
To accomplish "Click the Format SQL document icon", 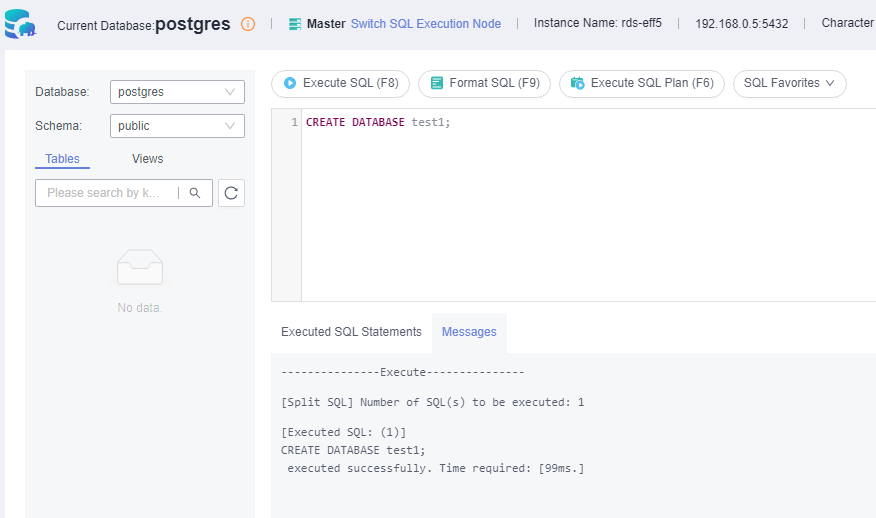I will coord(437,83).
